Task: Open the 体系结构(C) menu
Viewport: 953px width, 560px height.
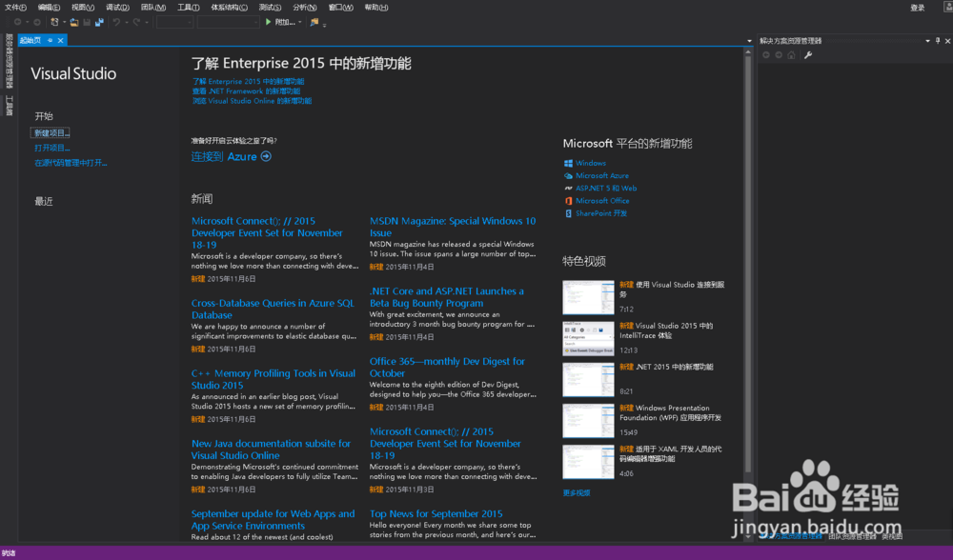Action: [x=229, y=8]
